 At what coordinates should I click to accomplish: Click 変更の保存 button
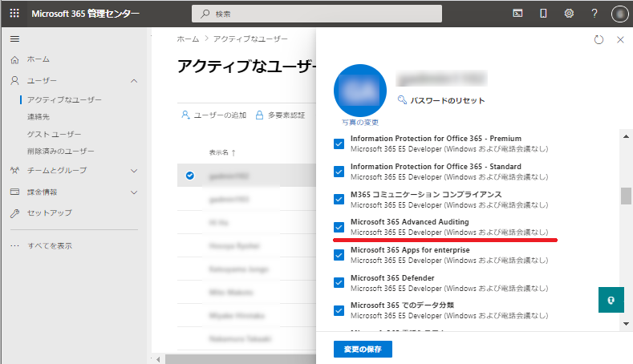coord(363,349)
